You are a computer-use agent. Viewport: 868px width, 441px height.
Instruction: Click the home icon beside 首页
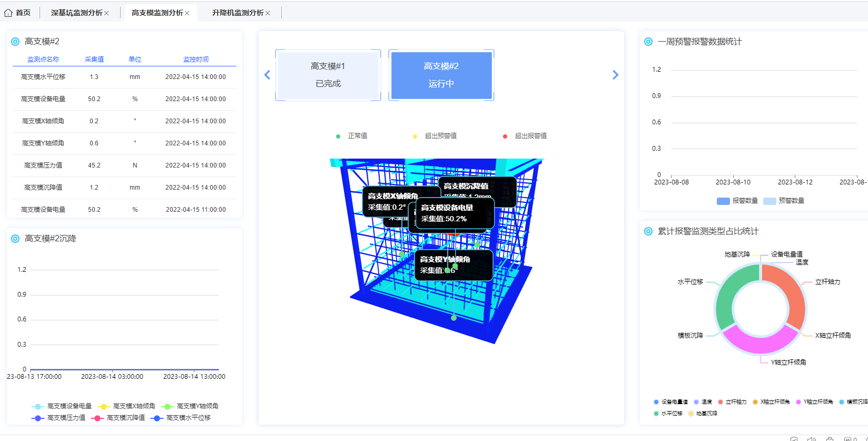(8, 13)
